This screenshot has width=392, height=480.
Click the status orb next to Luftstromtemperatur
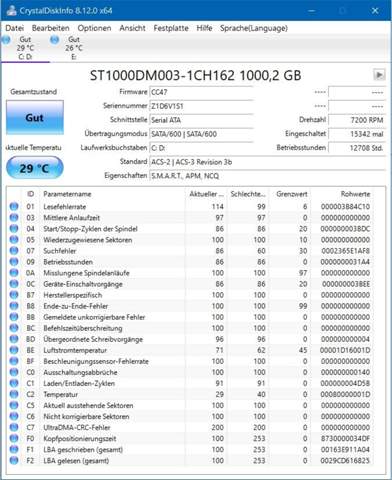pyautogui.click(x=14, y=350)
